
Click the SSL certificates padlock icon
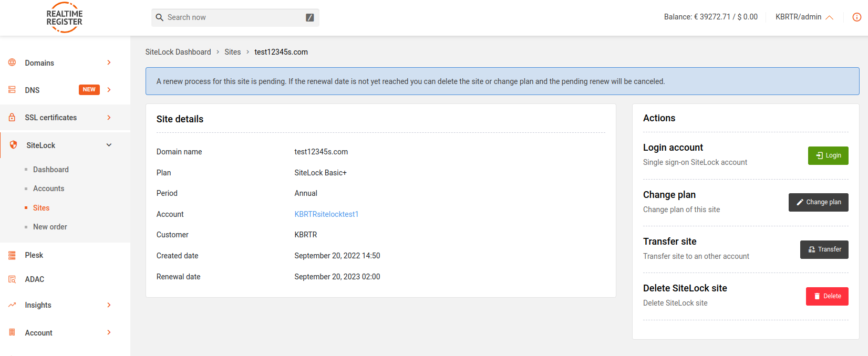[12, 118]
